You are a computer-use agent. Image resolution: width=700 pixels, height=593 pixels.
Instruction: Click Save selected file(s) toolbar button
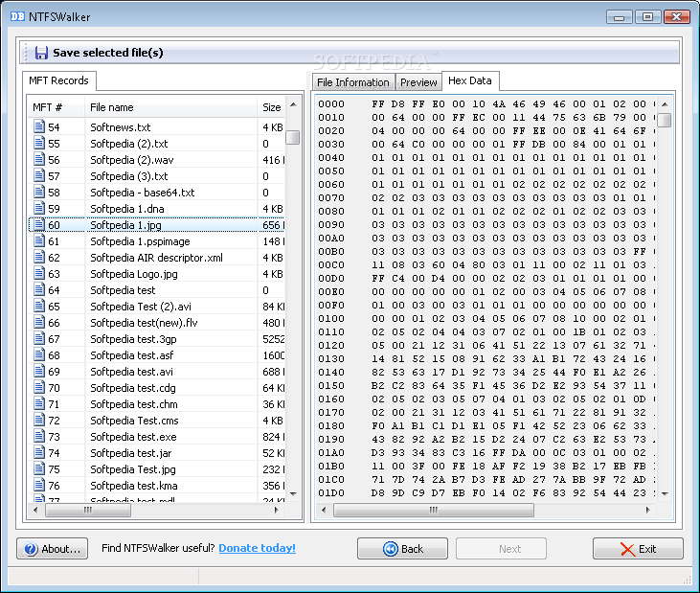pyautogui.click(x=99, y=53)
